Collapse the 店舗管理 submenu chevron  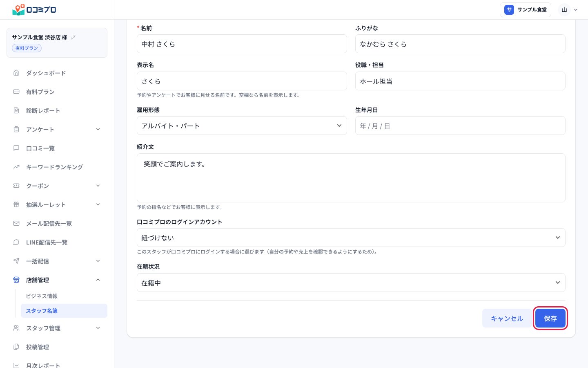point(98,280)
